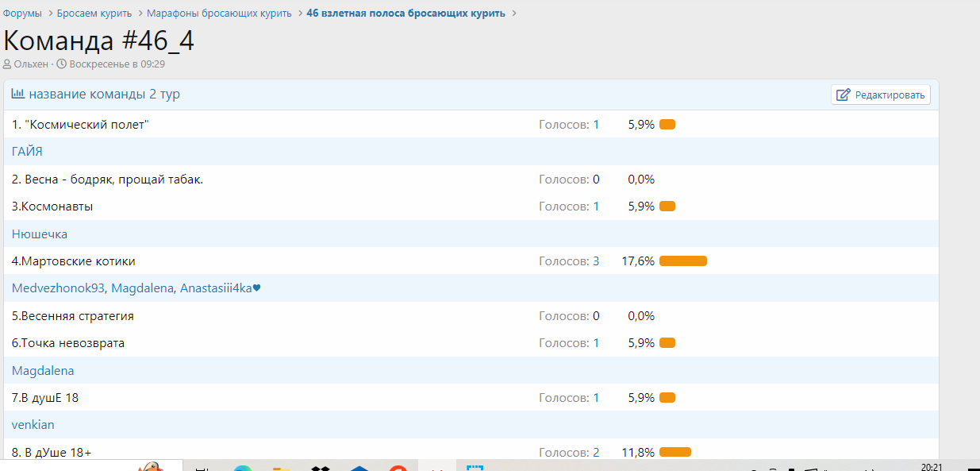Click the Anastasiii4ka voter name
Viewport: 980px width, 471px height.
(216, 288)
